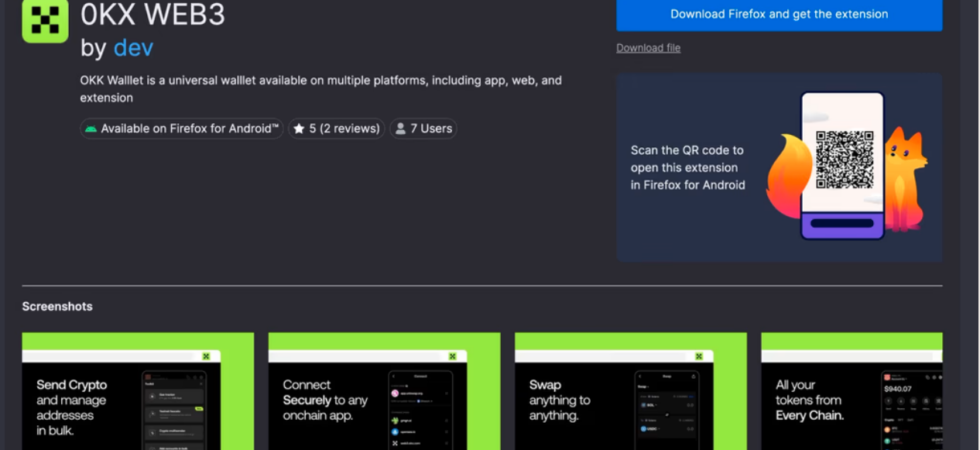Open the Download file link

648,48
